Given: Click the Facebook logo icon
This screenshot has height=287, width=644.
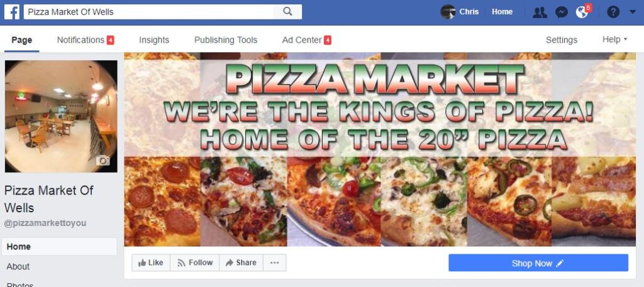Looking at the screenshot, I should pyautogui.click(x=12, y=11).
